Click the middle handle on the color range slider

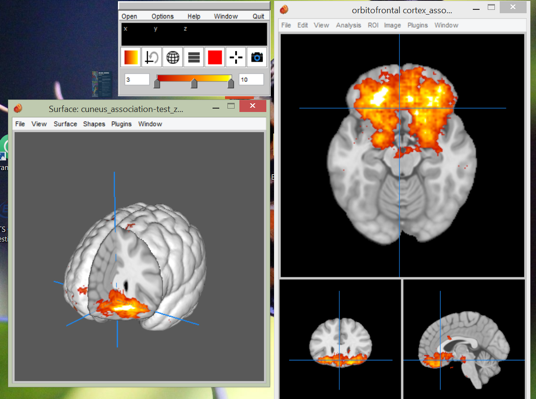[x=194, y=83]
